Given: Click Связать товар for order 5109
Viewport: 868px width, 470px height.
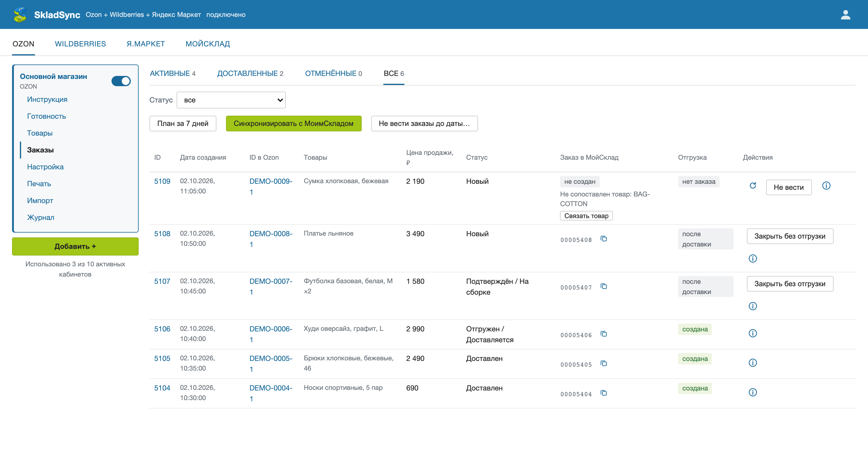Looking at the screenshot, I should pos(586,216).
